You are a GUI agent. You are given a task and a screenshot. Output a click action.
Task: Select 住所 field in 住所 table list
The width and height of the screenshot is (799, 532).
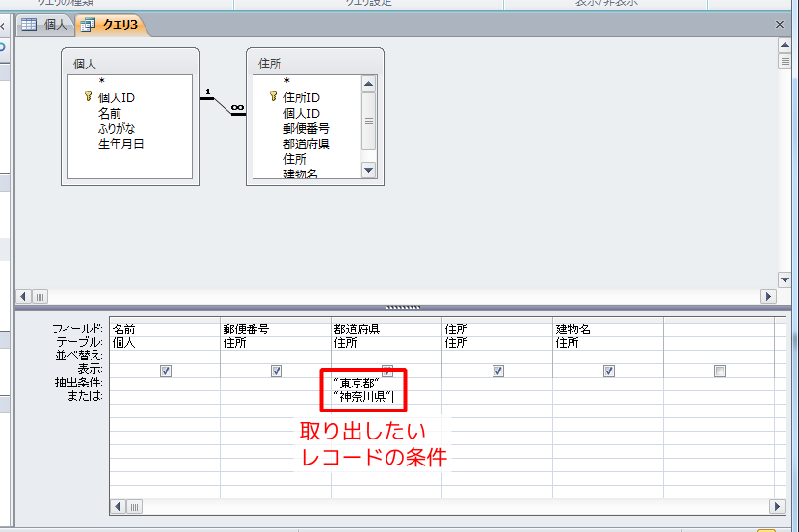click(295, 159)
